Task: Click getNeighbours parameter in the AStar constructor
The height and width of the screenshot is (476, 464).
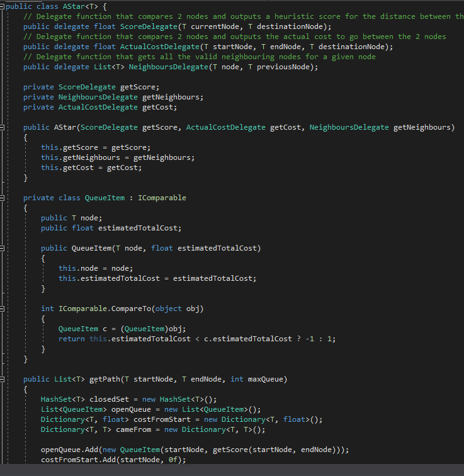Action: pos(422,127)
